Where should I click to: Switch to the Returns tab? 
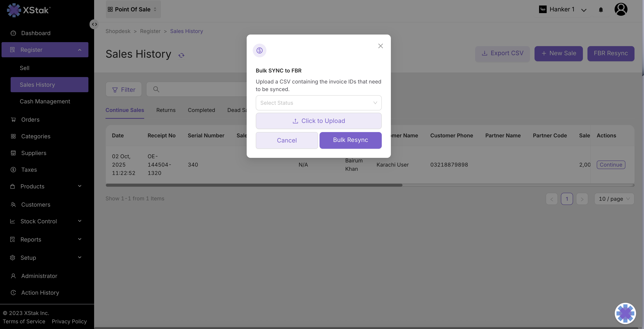(166, 110)
